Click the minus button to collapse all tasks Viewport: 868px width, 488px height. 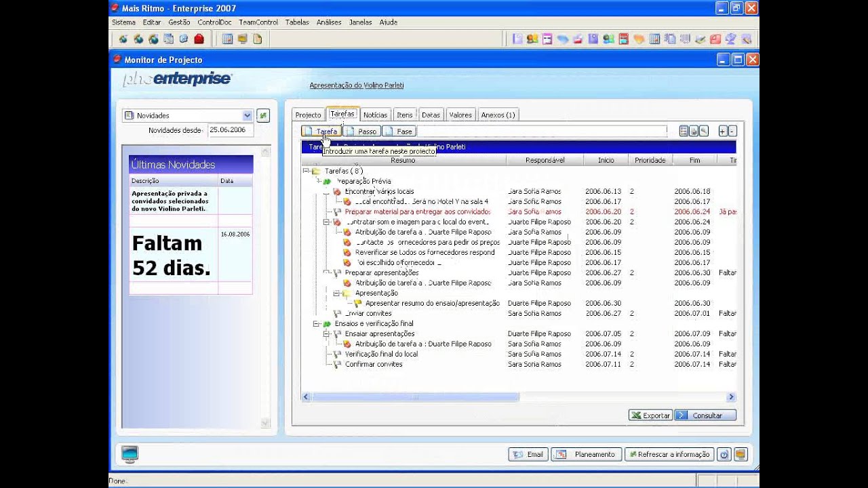tap(732, 131)
